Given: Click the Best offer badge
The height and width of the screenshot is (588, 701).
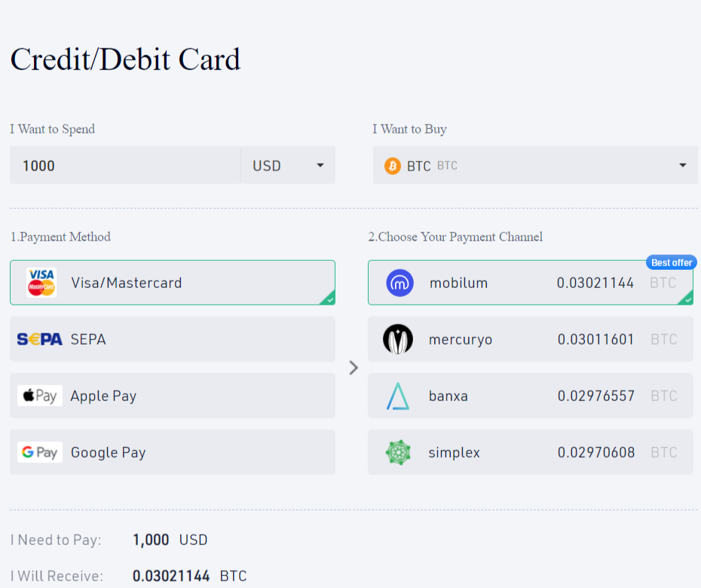Looking at the screenshot, I should point(671,262).
